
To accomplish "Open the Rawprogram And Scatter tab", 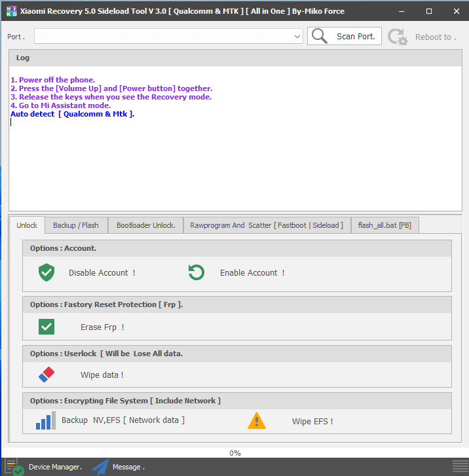I will [267, 225].
